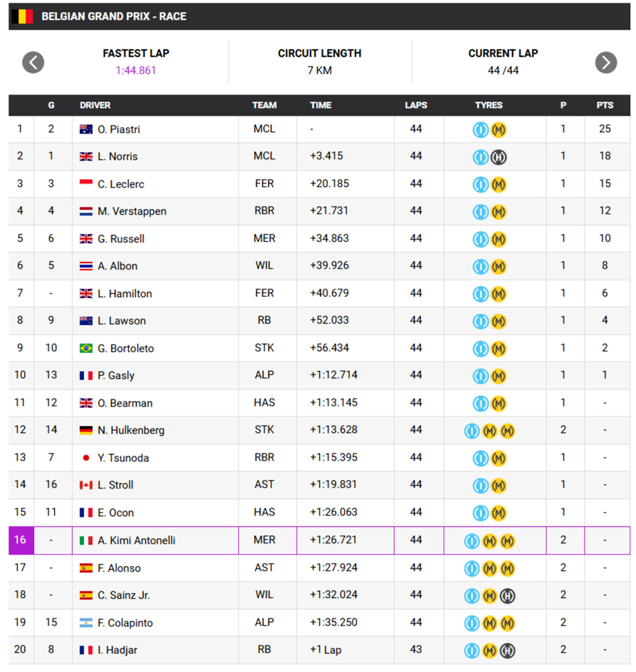Select the highlighted position 16 cell

tap(21, 540)
